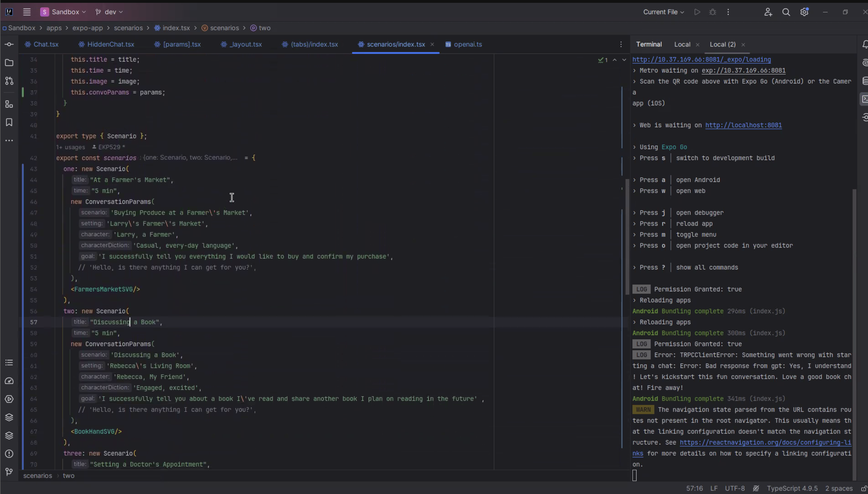Open the Problems tool window icon
Image resolution: width=868 pixels, height=494 pixels.
9,454
